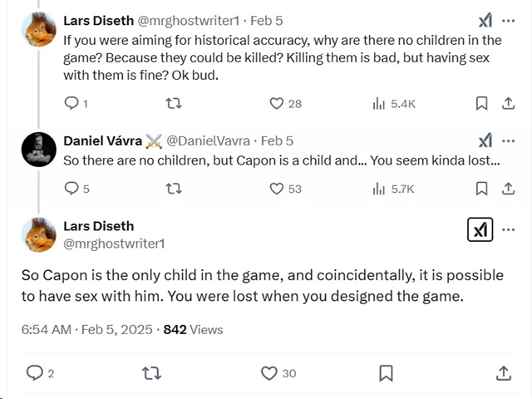The image size is (532, 399).
Task: Share the main tweet at the bottom
Action: pos(504,373)
